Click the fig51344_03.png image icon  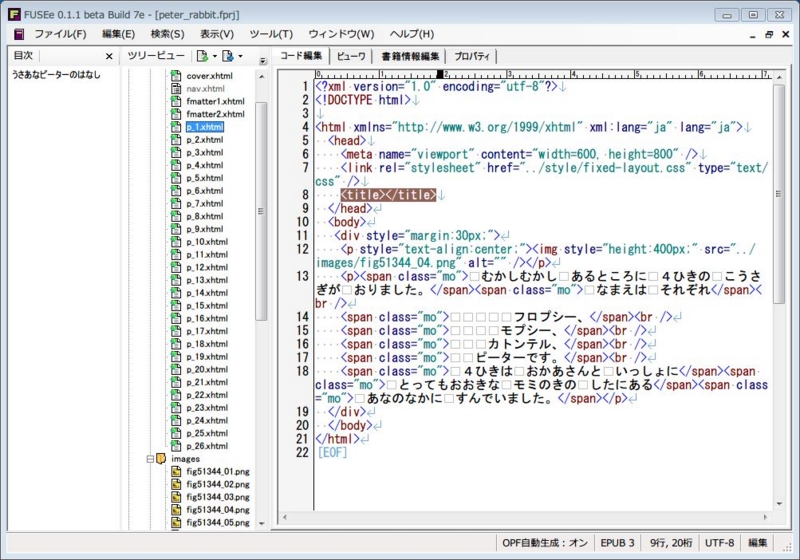pos(176,497)
